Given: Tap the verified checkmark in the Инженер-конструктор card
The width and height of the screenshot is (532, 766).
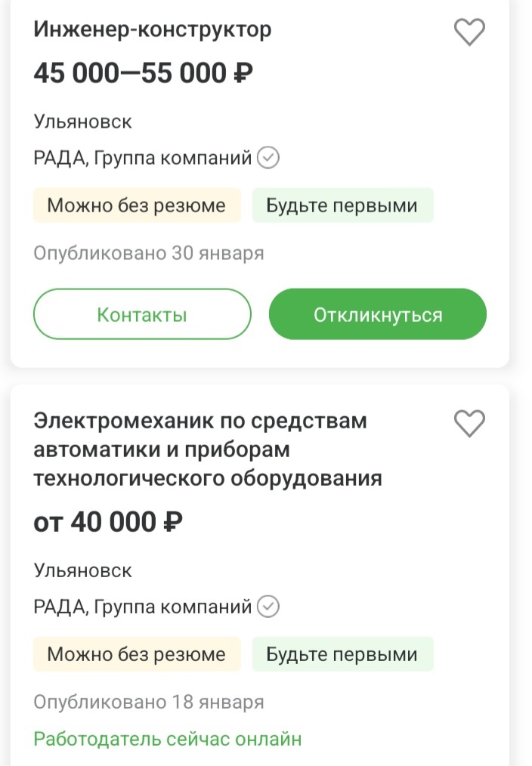Looking at the screenshot, I should click(268, 159).
